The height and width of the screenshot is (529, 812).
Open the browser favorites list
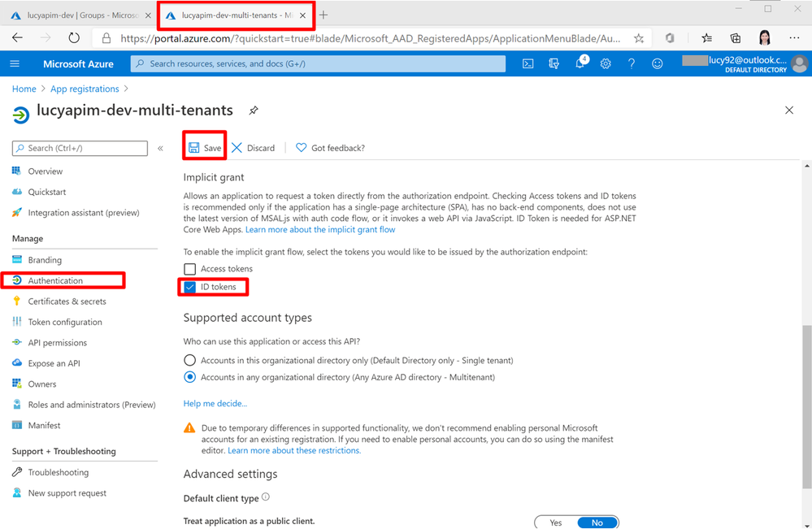[x=706, y=38]
